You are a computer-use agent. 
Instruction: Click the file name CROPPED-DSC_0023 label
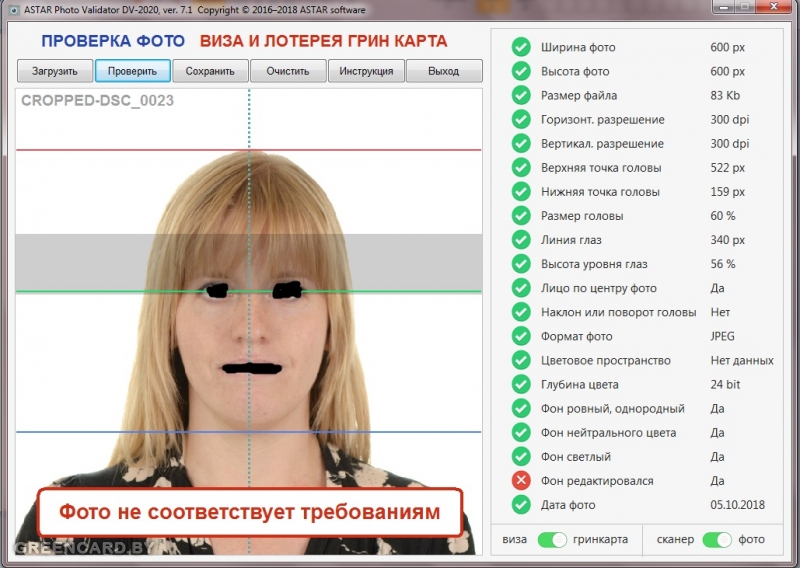coord(97,101)
